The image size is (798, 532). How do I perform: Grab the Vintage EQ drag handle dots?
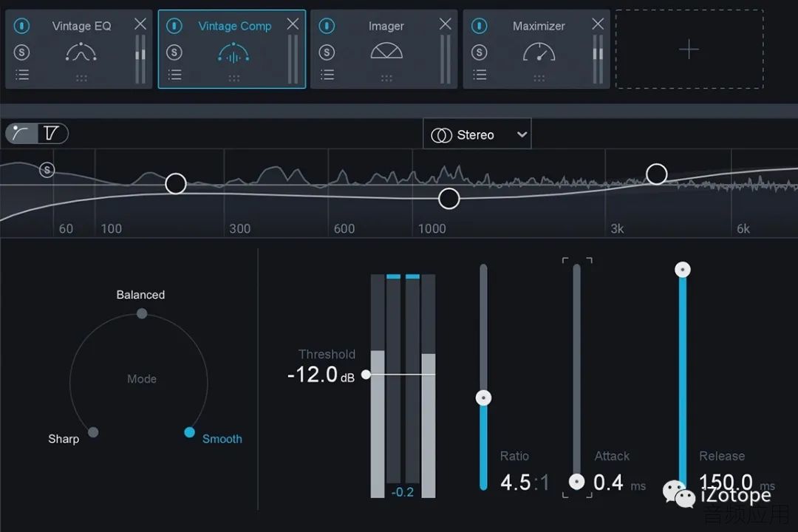point(81,78)
